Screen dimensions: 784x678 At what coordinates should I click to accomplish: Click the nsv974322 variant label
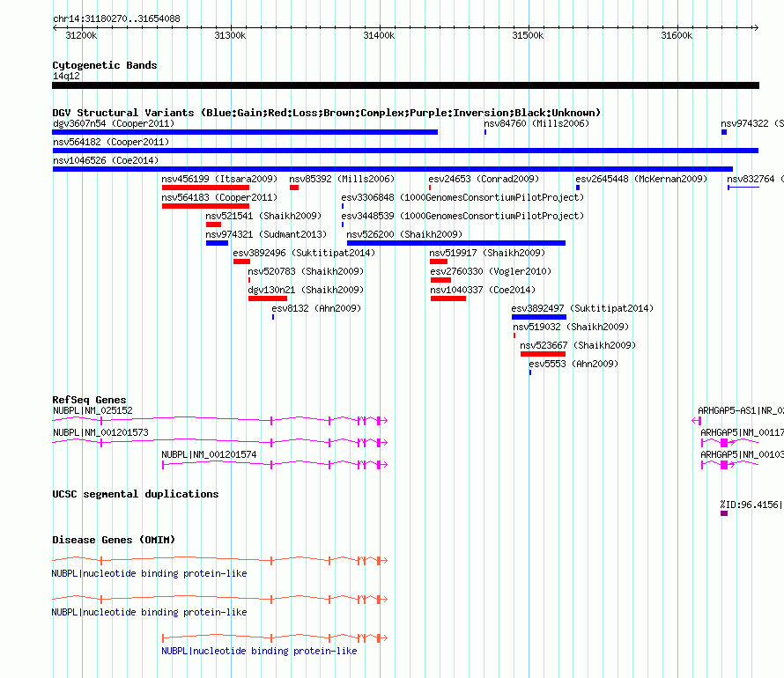click(751, 123)
